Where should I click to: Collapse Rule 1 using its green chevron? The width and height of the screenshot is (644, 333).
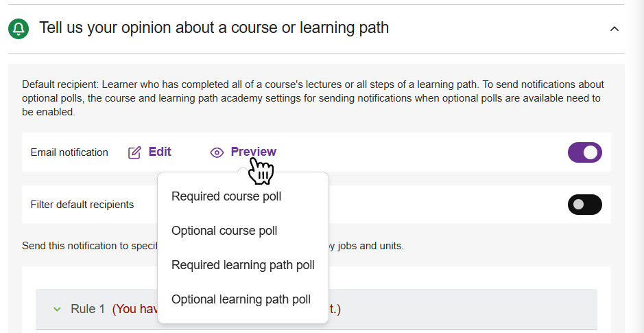click(58, 309)
